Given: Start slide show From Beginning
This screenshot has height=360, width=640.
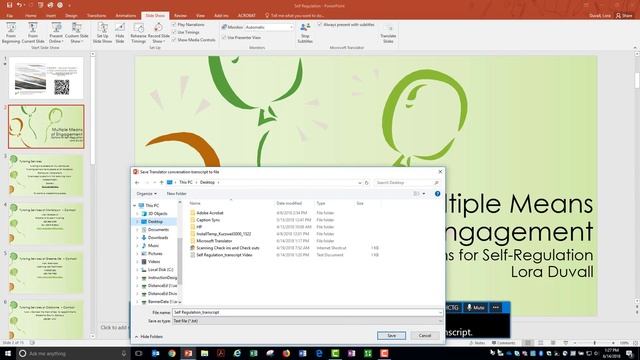Looking at the screenshot, I should click(x=11, y=33).
